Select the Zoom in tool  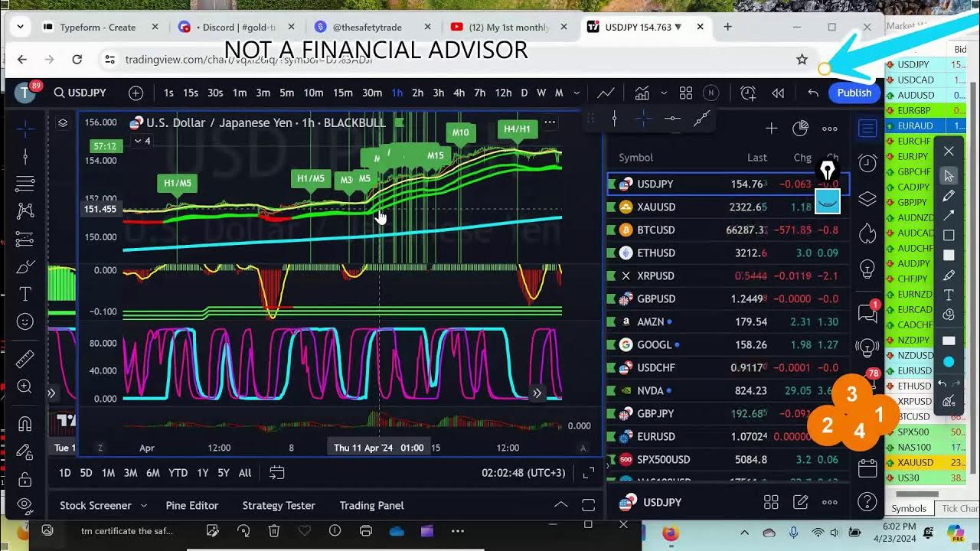[x=24, y=386]
